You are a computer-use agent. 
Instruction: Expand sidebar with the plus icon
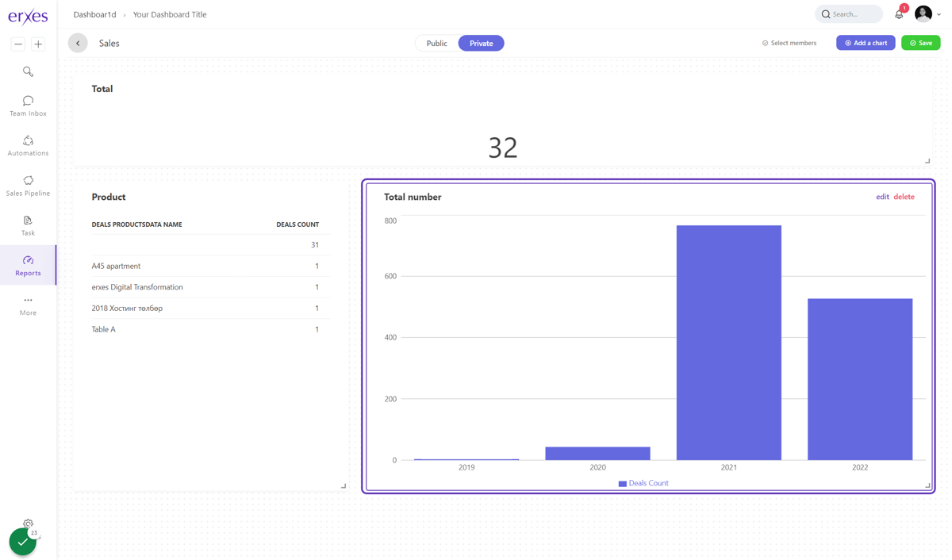coord(38,44)
